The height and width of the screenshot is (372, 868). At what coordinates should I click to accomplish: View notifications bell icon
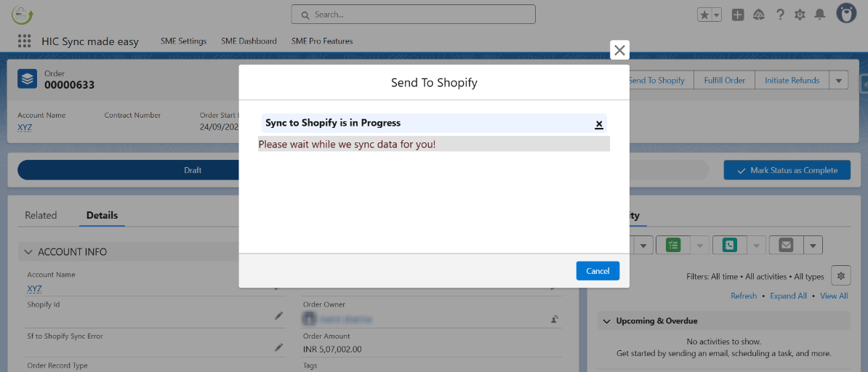click(820, 15)
